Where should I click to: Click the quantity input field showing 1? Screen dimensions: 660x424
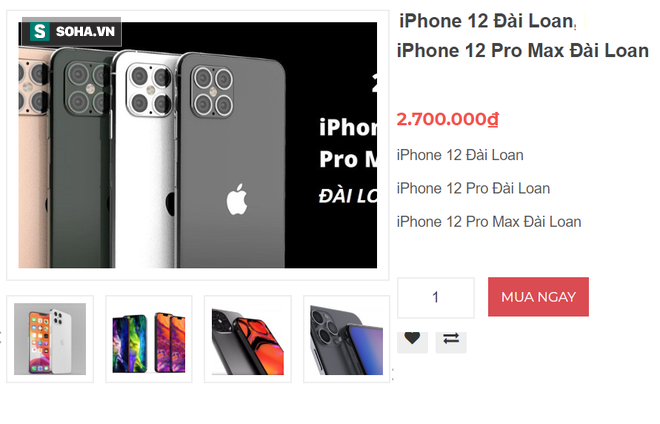pyautogui.click(x=436, y=298)
